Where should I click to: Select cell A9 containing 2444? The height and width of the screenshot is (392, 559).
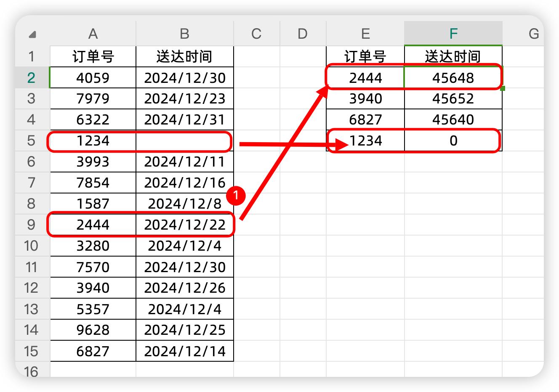[93, 225]
